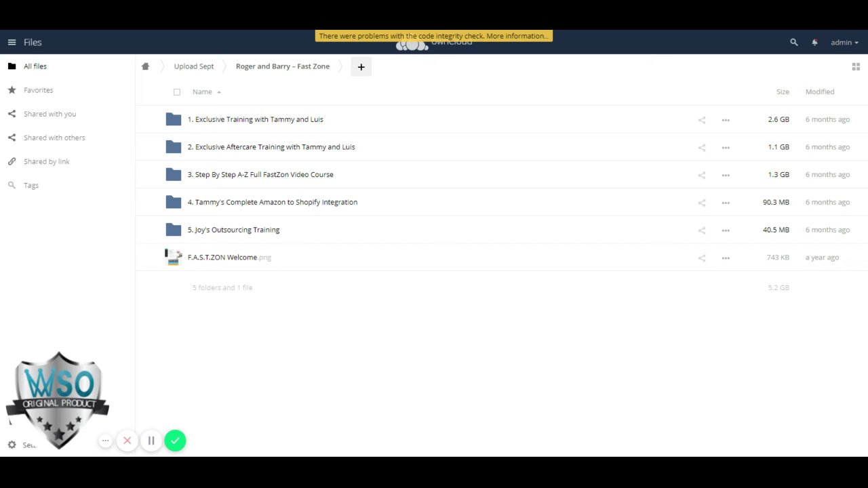Click Roger and Barry – Fast Zone breadcrumb
This screenshot has width=868, height=488.
click(x=283, y=66)
